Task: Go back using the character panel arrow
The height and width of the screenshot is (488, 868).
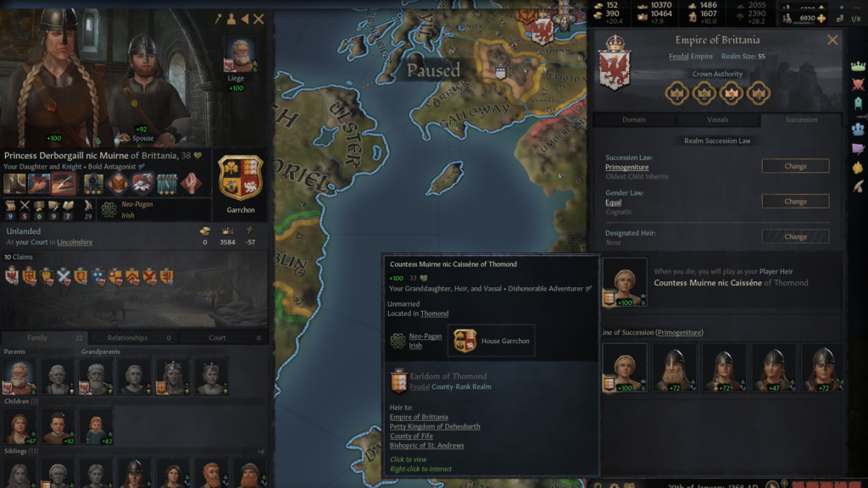Action: [x=245, y=19]
